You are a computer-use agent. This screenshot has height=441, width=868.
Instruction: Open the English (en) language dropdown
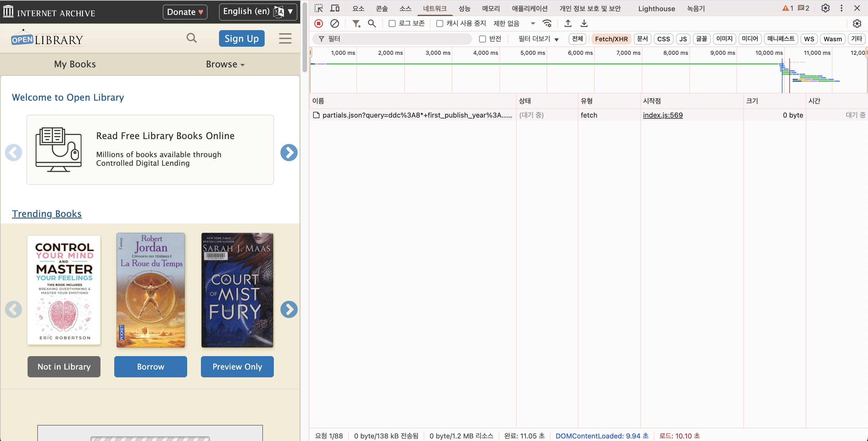click(x=258, y=12)
